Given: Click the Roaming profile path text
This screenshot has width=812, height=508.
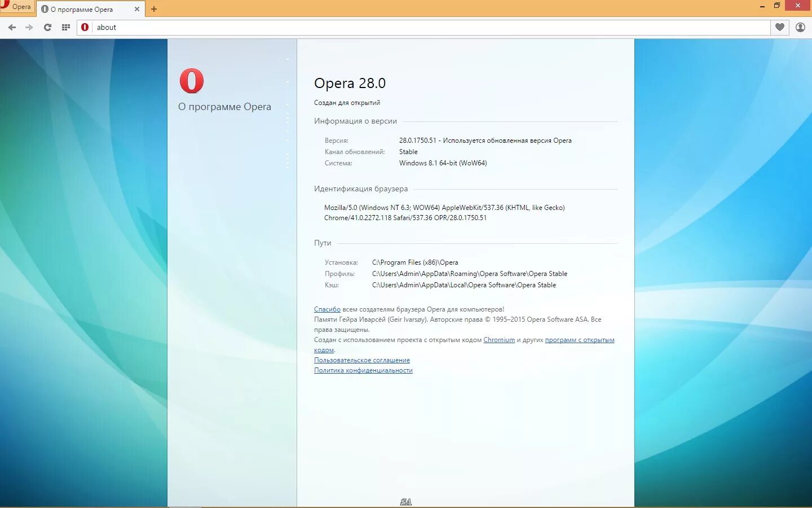Looking at the screenshot, I should (470, 274).
